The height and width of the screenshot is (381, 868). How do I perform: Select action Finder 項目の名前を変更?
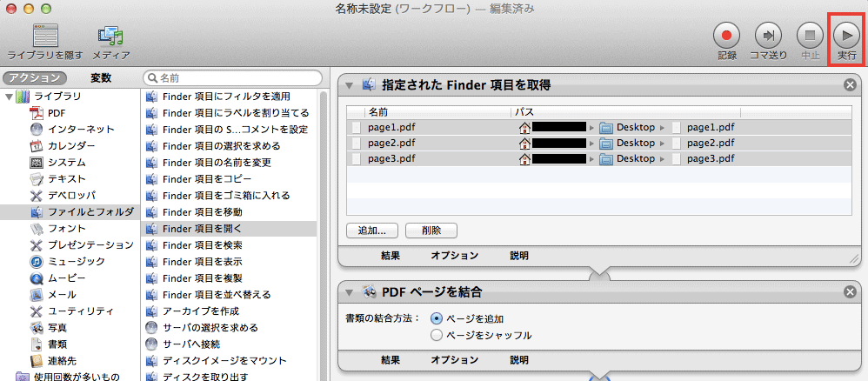(x=230, y=163)
